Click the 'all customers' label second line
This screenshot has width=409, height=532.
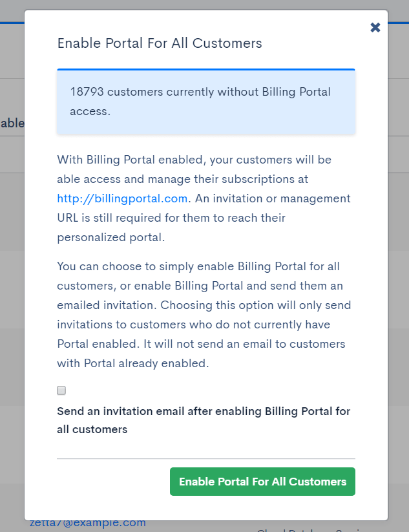coord(92,429)
